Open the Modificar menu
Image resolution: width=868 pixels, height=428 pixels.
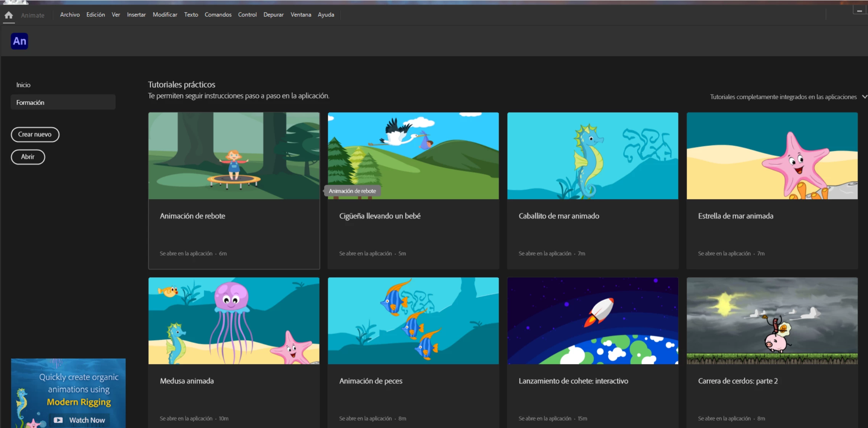point(165,15)
